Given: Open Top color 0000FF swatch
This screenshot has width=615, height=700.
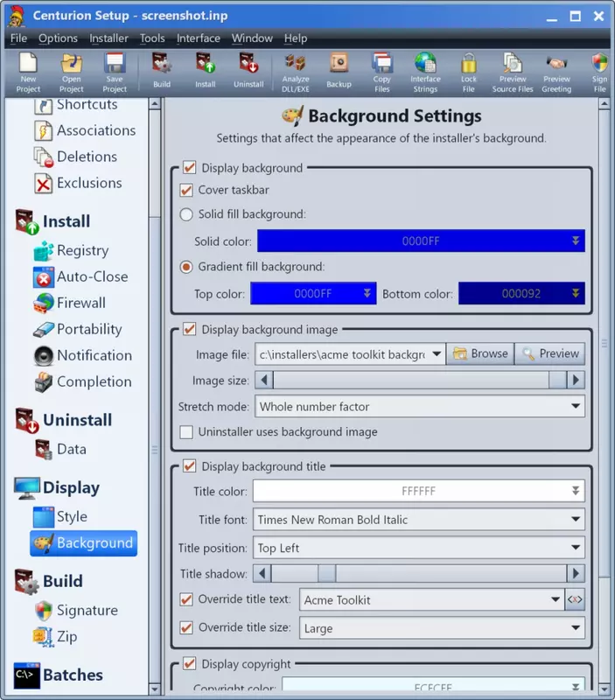Looking at the screenshot, I should point(313,293).
